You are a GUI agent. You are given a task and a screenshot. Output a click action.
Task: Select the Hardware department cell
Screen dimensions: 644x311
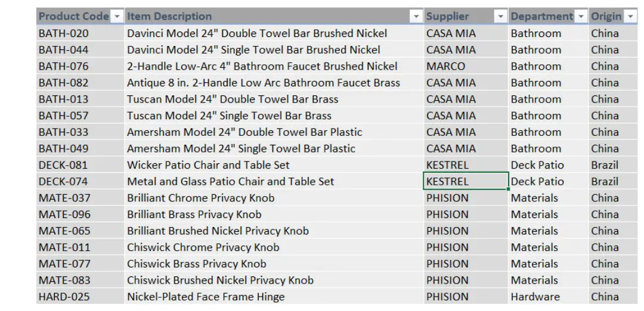tap(549, 297)
